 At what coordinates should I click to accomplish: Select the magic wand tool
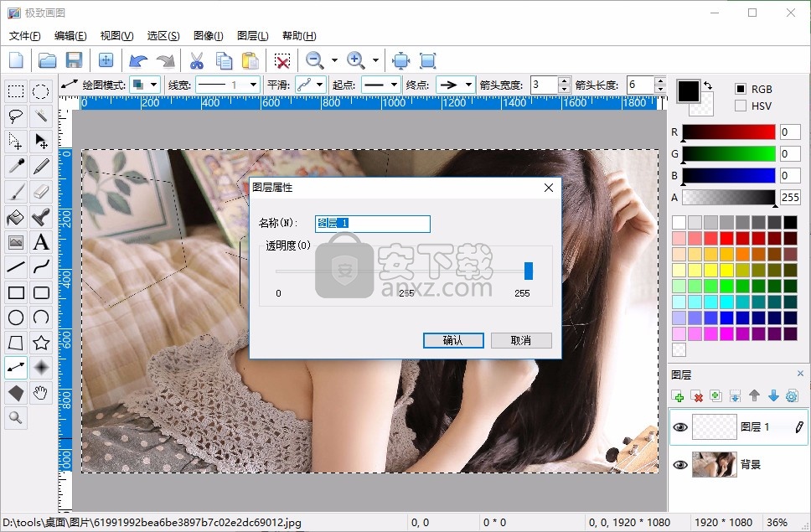(41, 116)
